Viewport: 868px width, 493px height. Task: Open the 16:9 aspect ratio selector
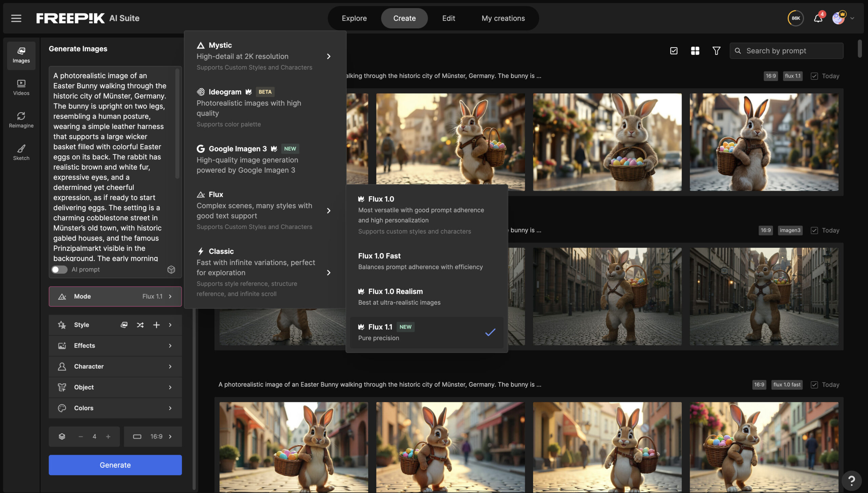[153, 436]
